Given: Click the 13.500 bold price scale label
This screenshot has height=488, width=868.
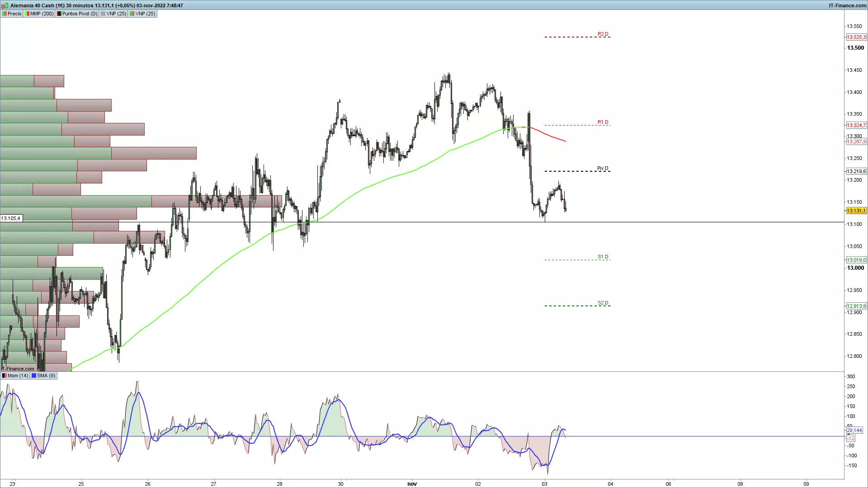Looking at the screenshot, I should click(855, 48).
